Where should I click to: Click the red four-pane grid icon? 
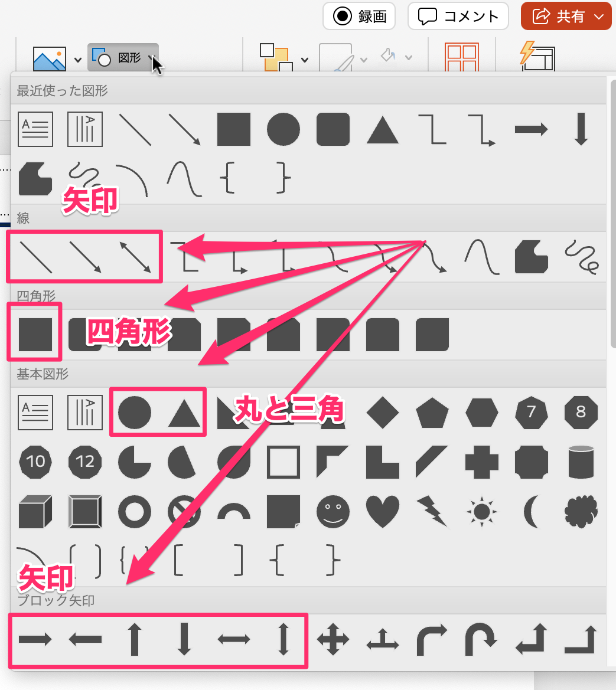point(462,57)
